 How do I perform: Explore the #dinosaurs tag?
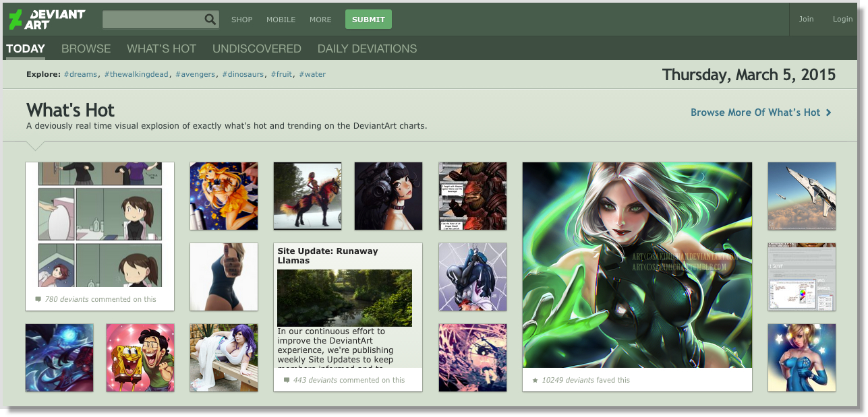pos(243,74)
